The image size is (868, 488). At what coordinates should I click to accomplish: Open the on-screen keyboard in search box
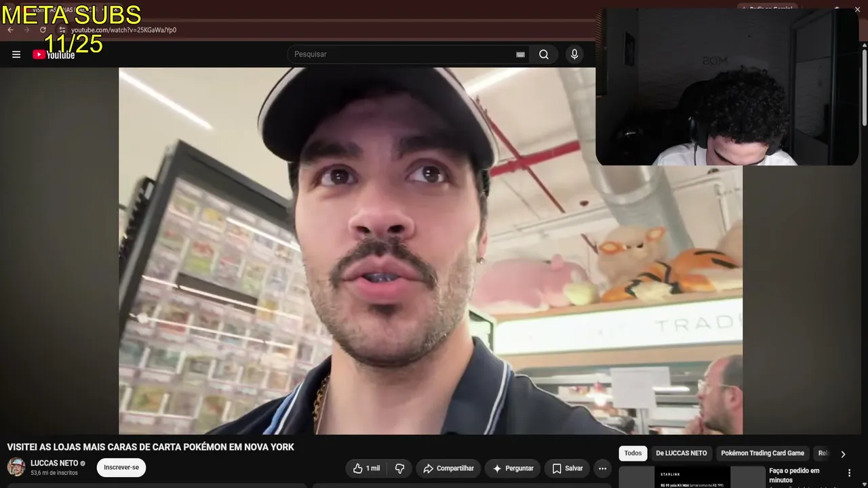pos(520,54)
